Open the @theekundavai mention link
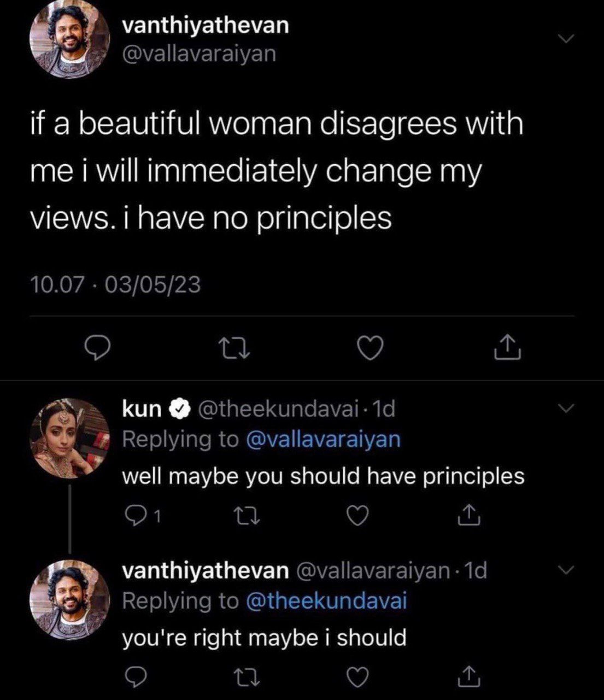The height and width of the screenshot is (700, 604). click(x=327, y=600)
